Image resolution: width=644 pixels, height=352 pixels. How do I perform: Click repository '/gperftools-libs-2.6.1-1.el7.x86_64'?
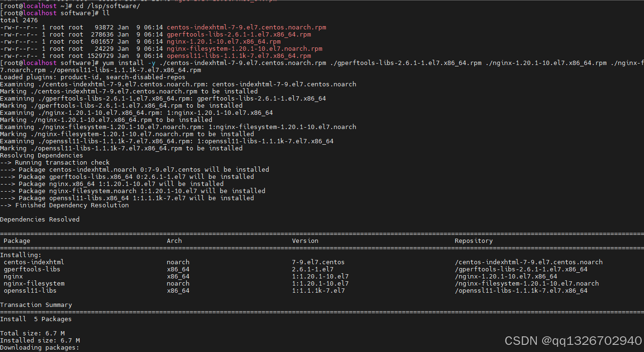tap(521, 269)
